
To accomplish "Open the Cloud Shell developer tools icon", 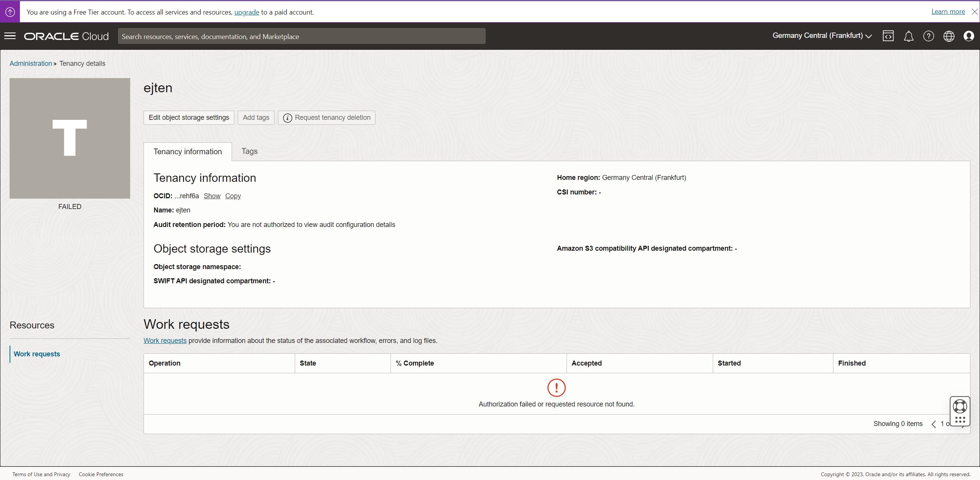I will pos(888,36).
